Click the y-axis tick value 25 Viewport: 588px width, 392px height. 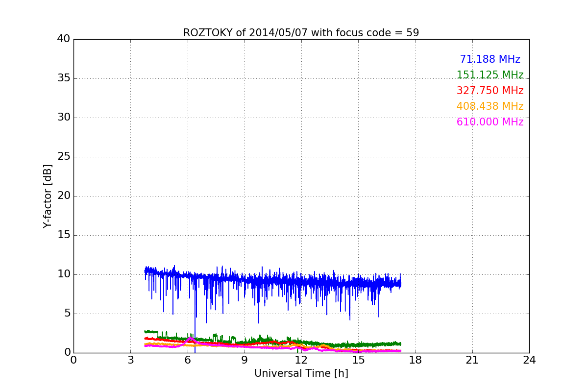point(63,157)
